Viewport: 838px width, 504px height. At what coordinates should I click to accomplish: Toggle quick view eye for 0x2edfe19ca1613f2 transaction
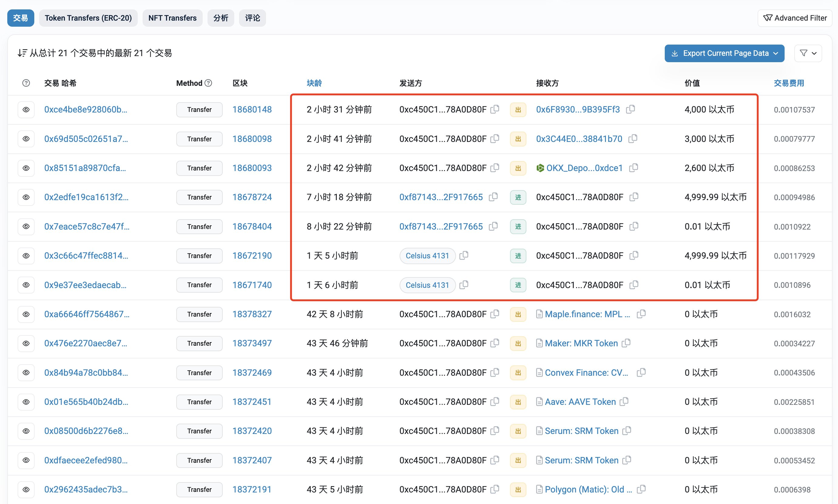pyautogui.click(x=26, y=197)
